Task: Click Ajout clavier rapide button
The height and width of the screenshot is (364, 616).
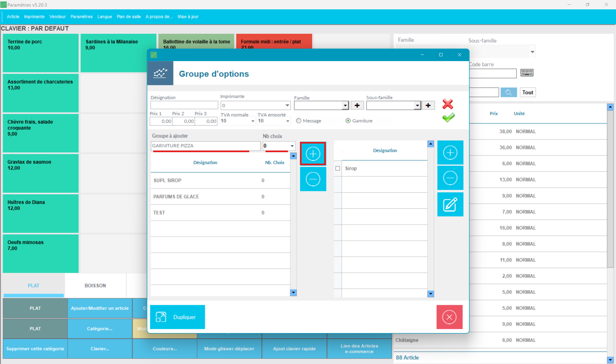Action: tap(294, 349)
